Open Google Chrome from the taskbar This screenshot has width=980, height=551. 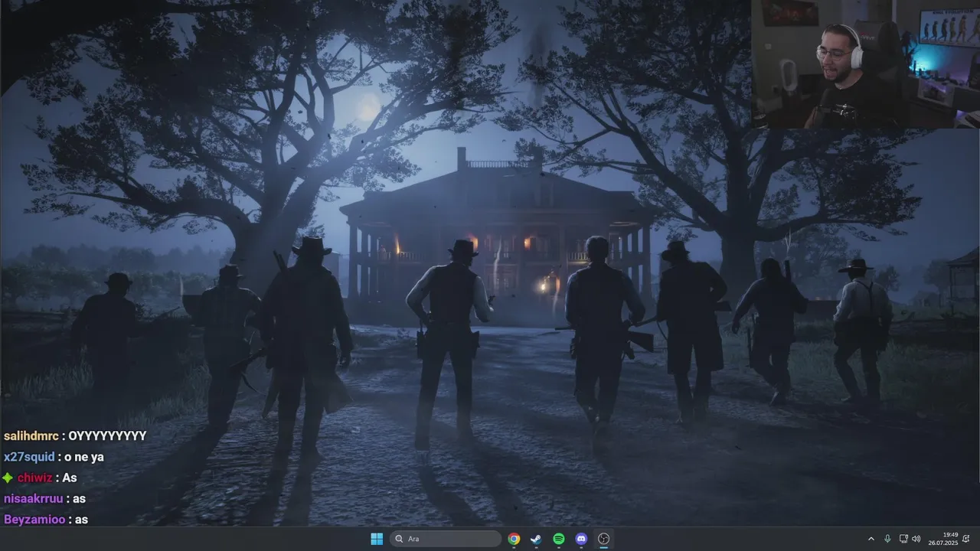coord(514,539)
